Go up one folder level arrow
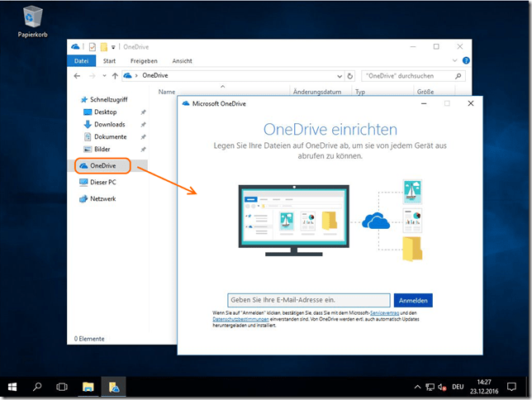 coord(113,75)
